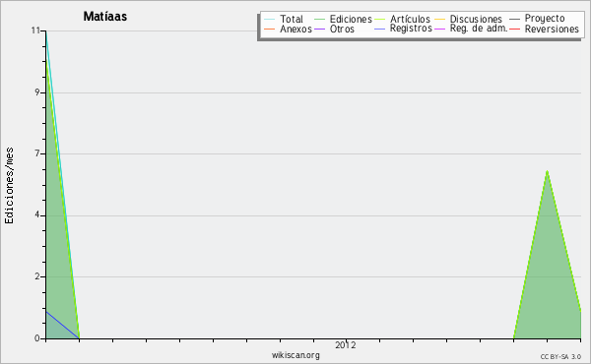Viewport: 591px width, 364px height.
Task: Click the y-axis value 7
Action: point(37,153)
